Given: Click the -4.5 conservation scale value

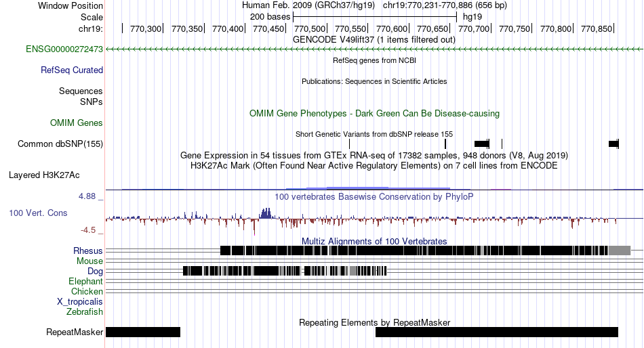Looking at the screenshot, I should click(x=88, y=230).
